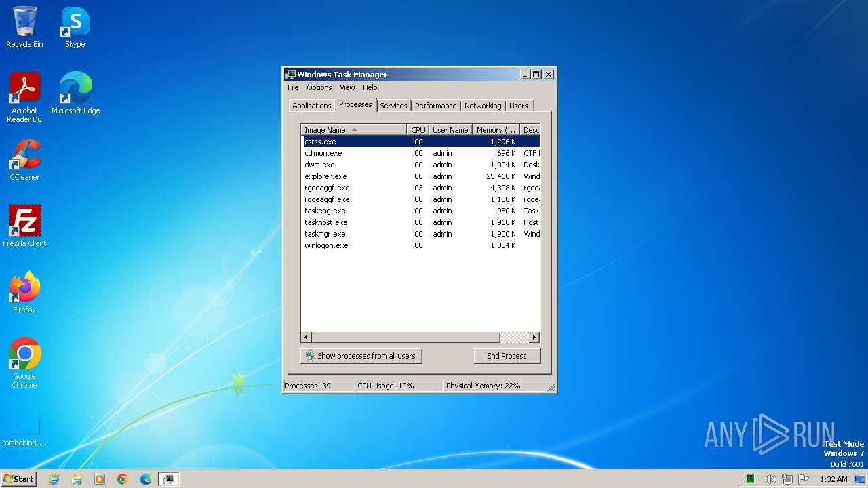868x488 pixels.
Task: Select rgqeaggf.exe using 1,188 K
Action: 421,199
